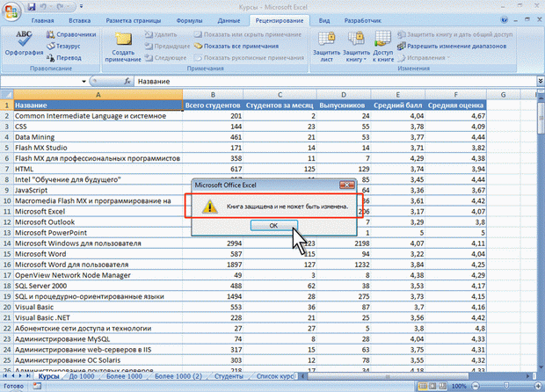Switch to Page Layout view icon
Screen dimensions: 545x392
(x=432, y=386)
